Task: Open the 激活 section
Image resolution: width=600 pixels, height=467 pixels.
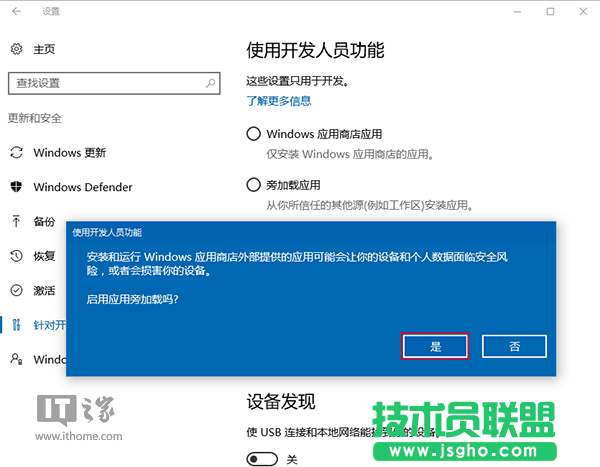Action: pos(44,291)
